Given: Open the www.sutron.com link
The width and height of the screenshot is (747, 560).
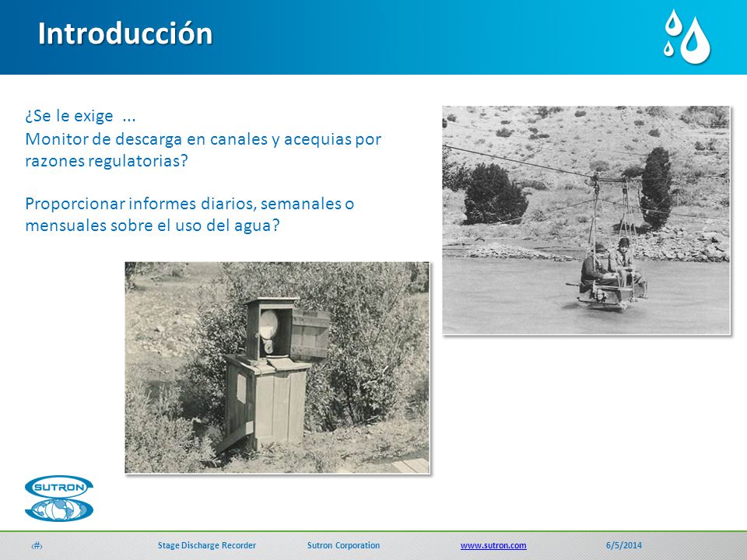Looking at the screenshot, I should pos(493,545).
